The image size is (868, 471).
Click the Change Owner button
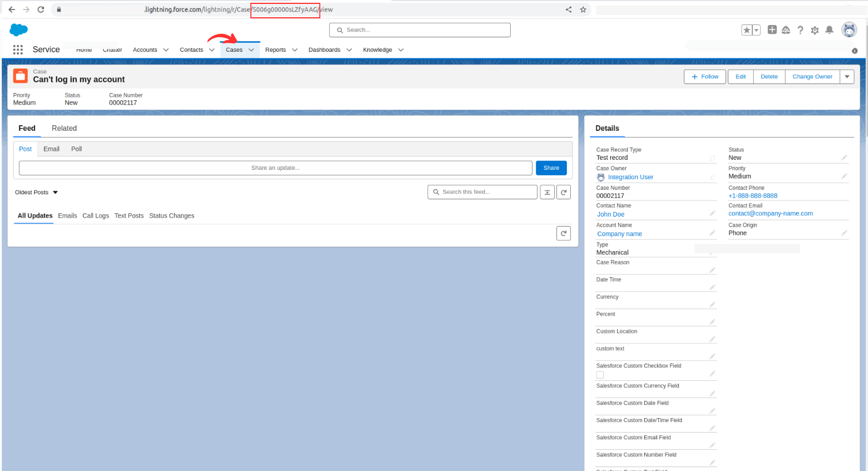[812, 77]
